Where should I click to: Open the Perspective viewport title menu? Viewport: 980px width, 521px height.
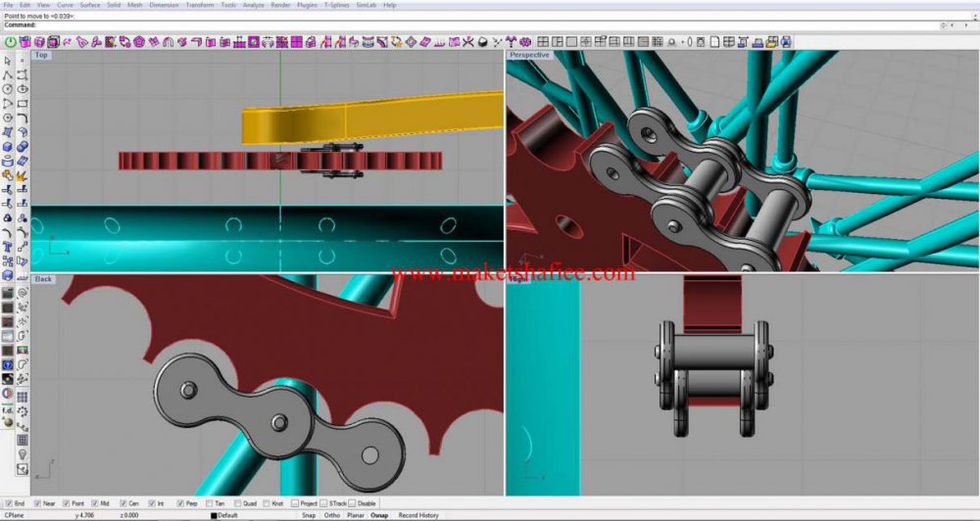coord(529,55)
